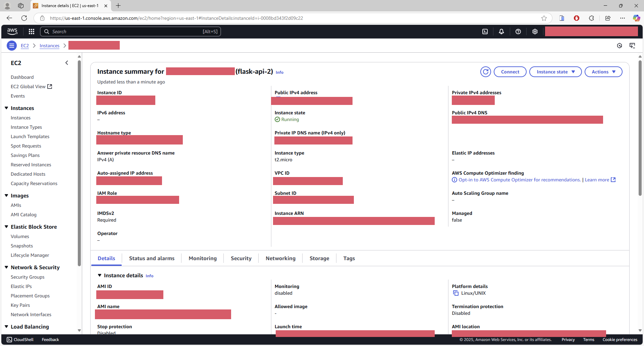
Task: Switch to the Networking tab
Action: 280,258
